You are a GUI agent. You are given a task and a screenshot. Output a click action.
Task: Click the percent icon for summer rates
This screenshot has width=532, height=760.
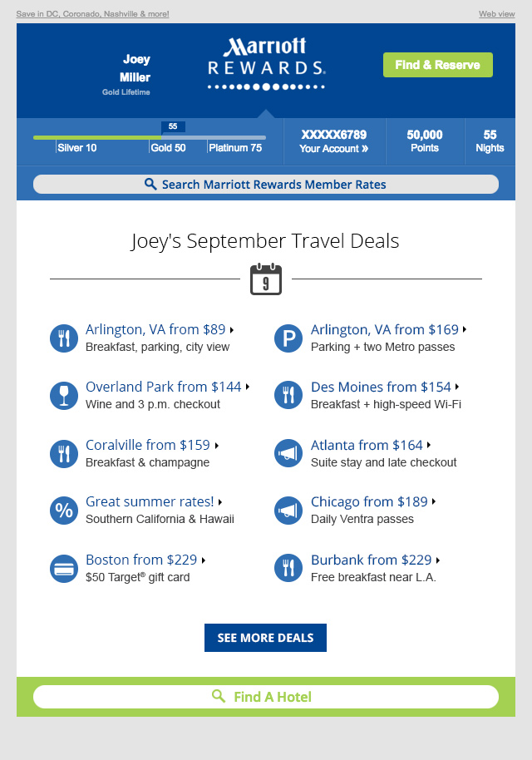click(63, 510)
